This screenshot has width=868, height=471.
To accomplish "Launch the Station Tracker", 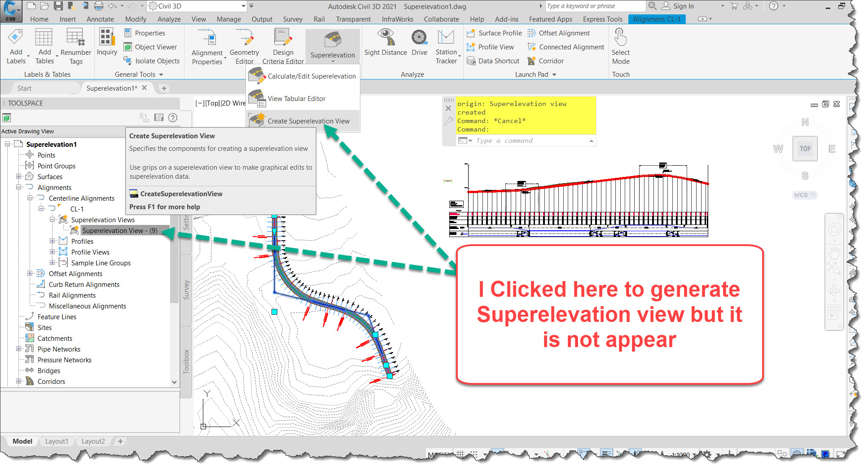I will click(446, 46).
